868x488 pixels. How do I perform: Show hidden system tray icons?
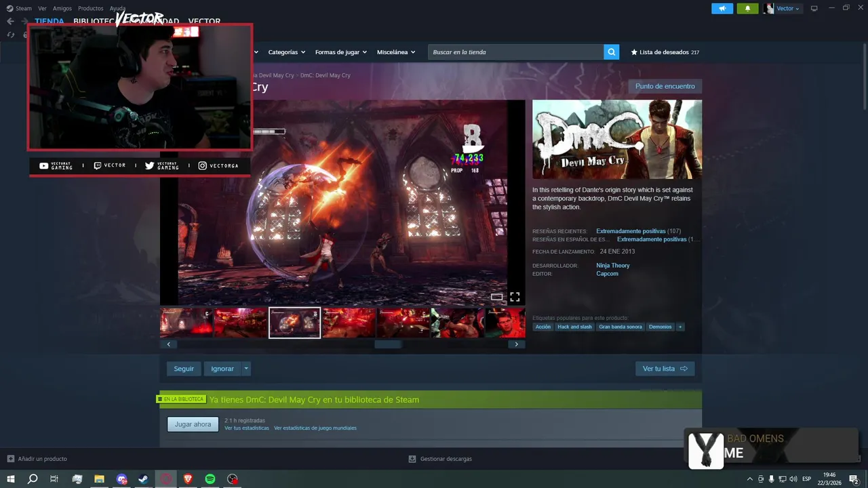(x=749, y=479)
